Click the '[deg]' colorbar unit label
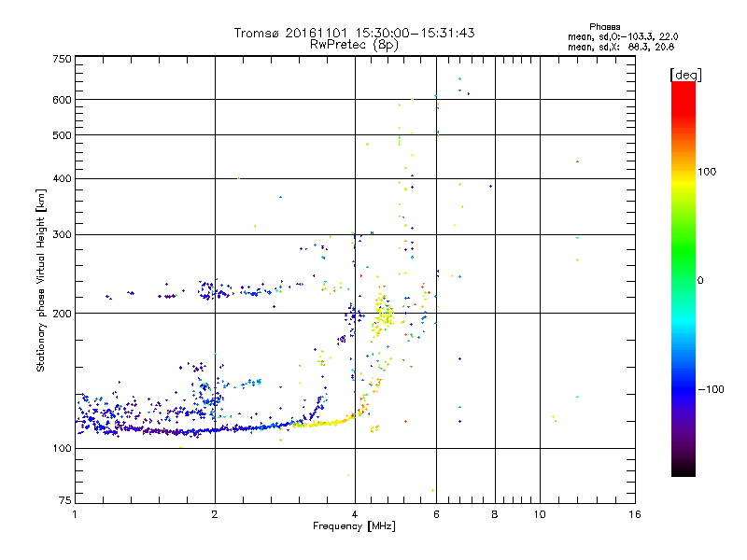Viewport: 747px width, 560px height. 685,75
